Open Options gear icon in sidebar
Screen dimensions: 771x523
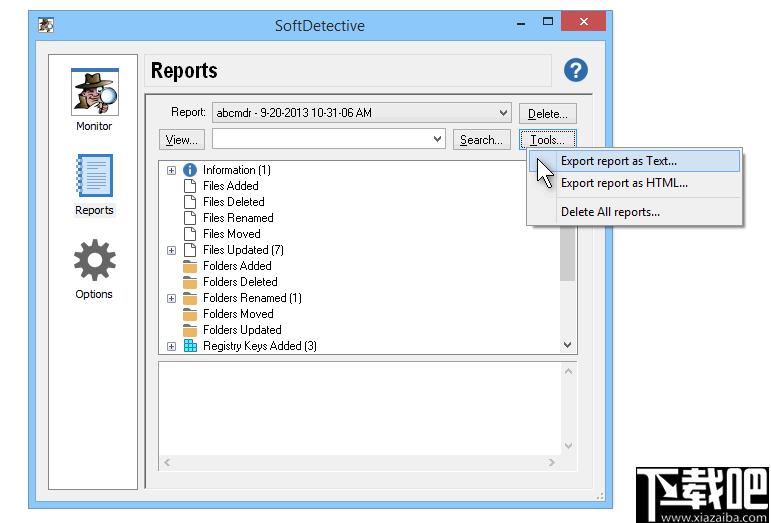(94, 260)
